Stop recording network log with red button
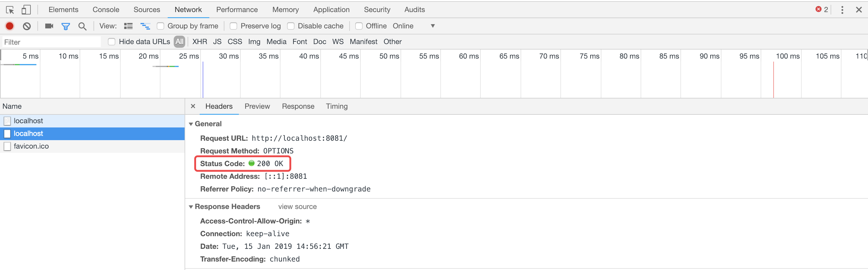Viewport: 868px width, 270px height. coord(10,26)
